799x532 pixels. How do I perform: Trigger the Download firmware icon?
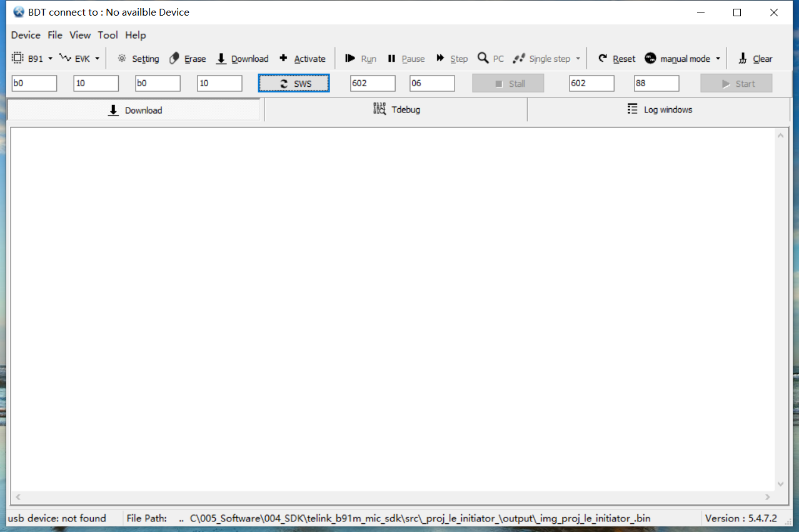click(220, 58)
